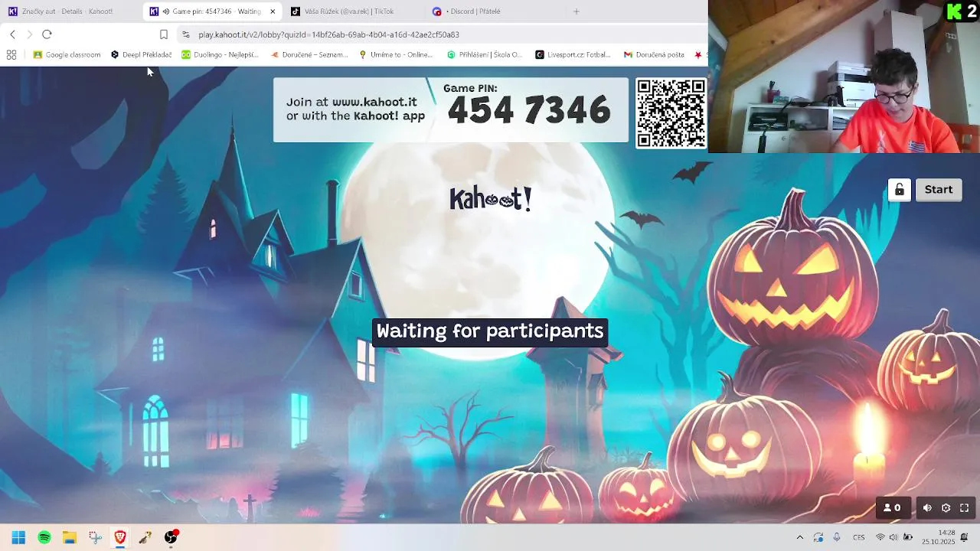Open a new browser tab
Image resolution: width=980 pixels, height=551 pixels.
tap(577, 11)
